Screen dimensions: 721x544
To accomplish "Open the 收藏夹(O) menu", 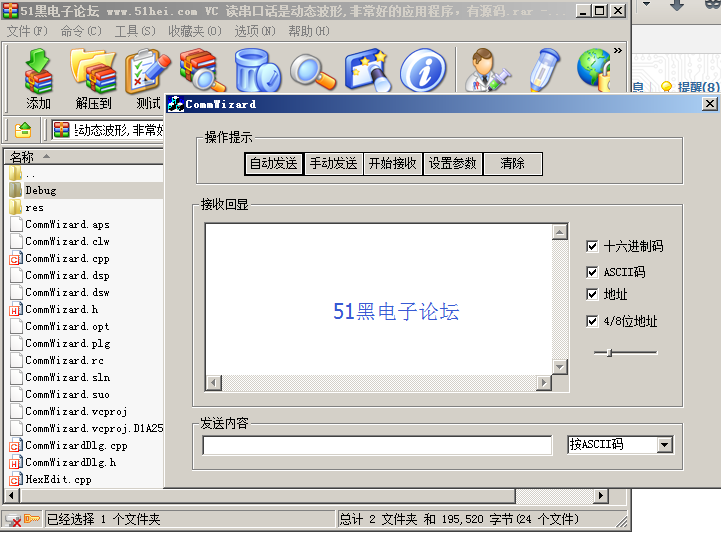I will click(x=195, y=31).
